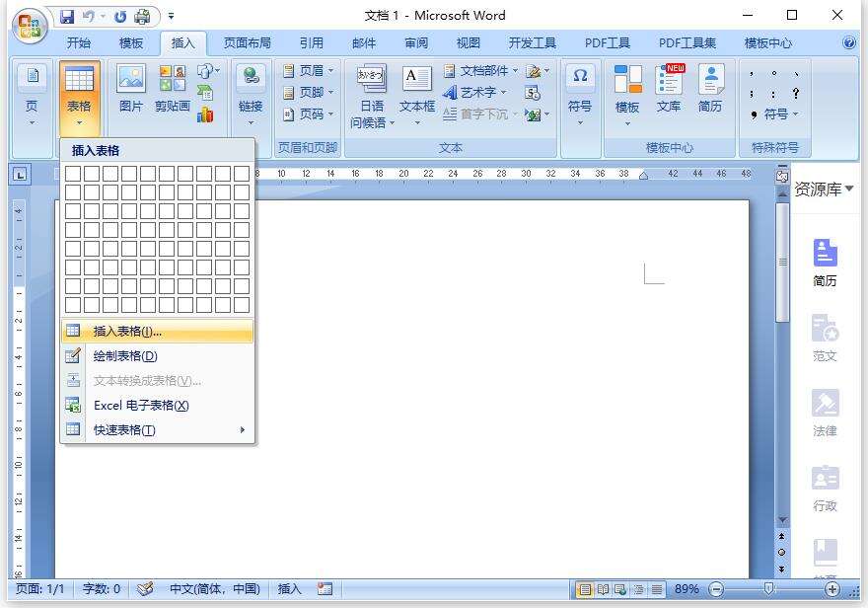Click the vertical scrollbar thumb
The width and height of the screenshot is (868, 608).
[782, 262]
